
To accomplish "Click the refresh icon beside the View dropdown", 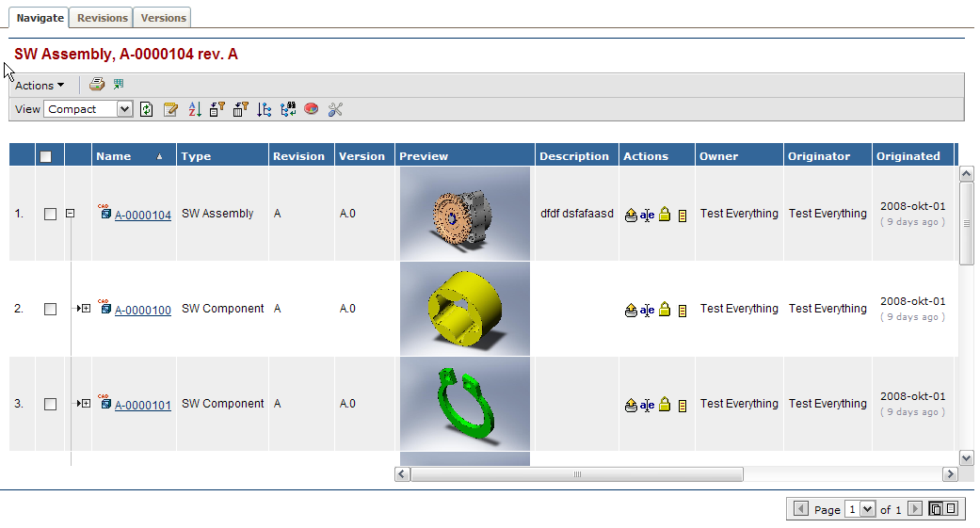I will [x=147, y=109].
